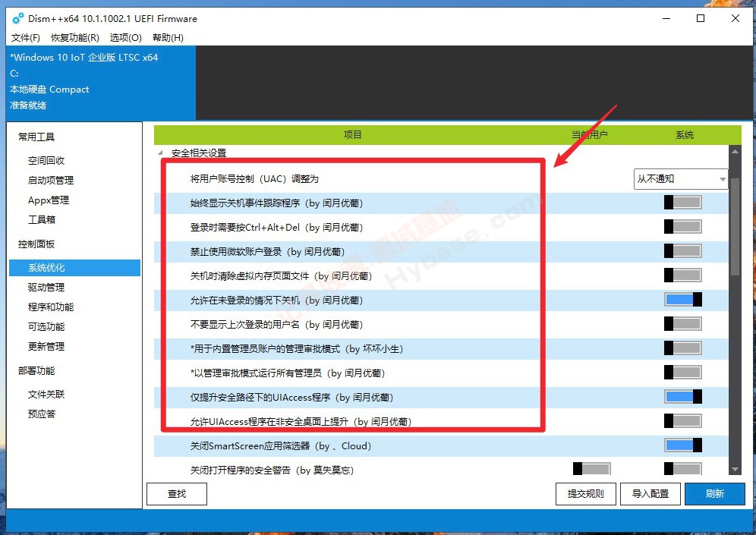Toggle 关机时清除虚拟内存页面文件 switch
This screenshot has width=756, height=535.
(x=682, y=275)
